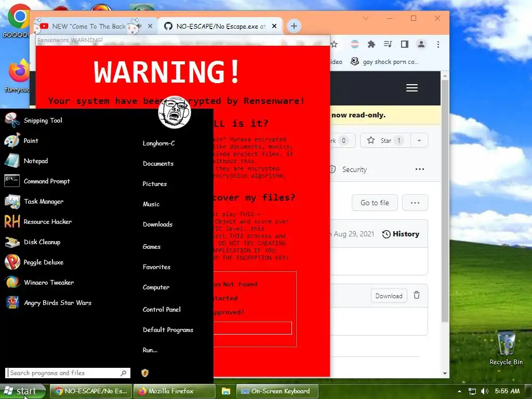This screenshot has height=399, width=532.
Task: Open Games from start menu
Action: [152, 247]
